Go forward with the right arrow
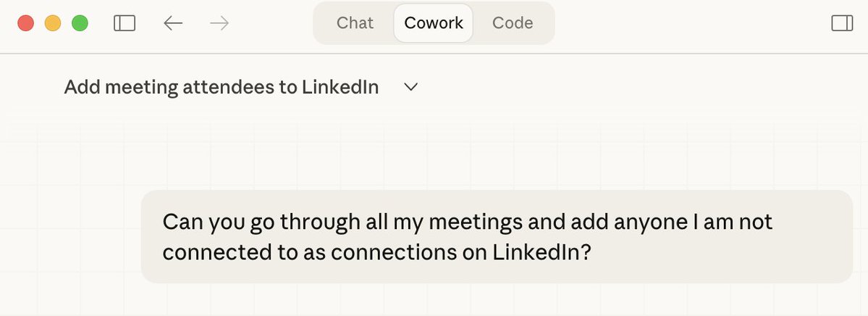The image size is (868, 316). click(x=219, y=23)
